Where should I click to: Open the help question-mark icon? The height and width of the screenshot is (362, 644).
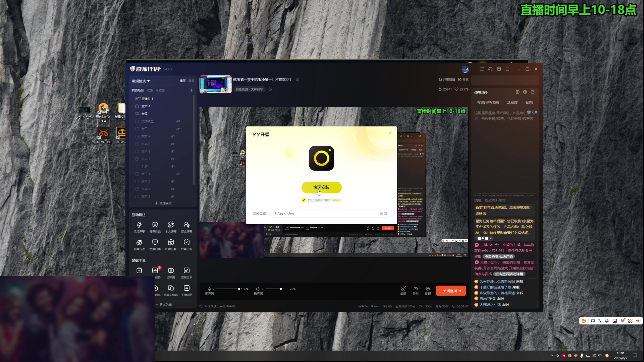499,69
